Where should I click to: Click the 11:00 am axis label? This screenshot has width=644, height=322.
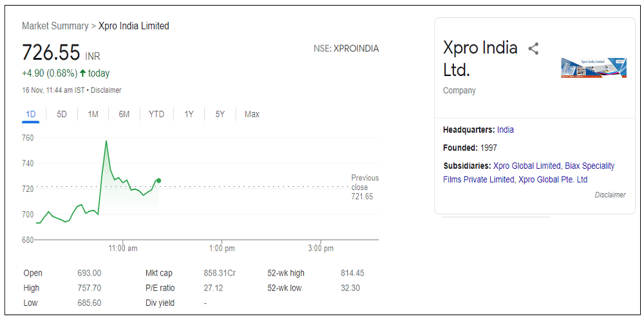click(x=123, y=249)
